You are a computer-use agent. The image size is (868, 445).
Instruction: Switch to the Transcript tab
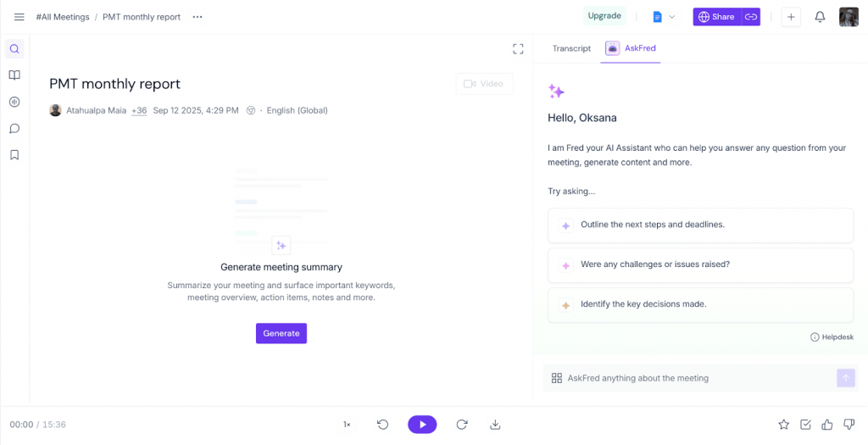[x=571, y=48]
